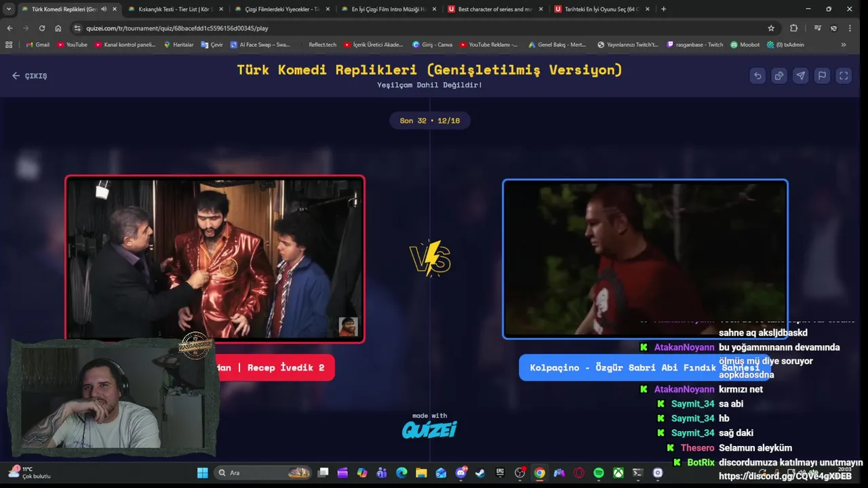The height and width of the screenshot is (488, 868).
Task: Open the YouTube bookmark
Action: 72,45
